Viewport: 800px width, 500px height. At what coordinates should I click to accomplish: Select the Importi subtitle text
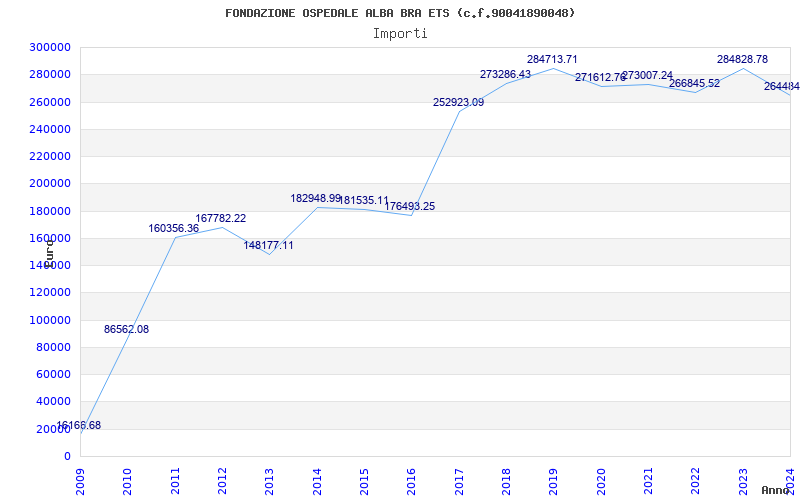400,34
